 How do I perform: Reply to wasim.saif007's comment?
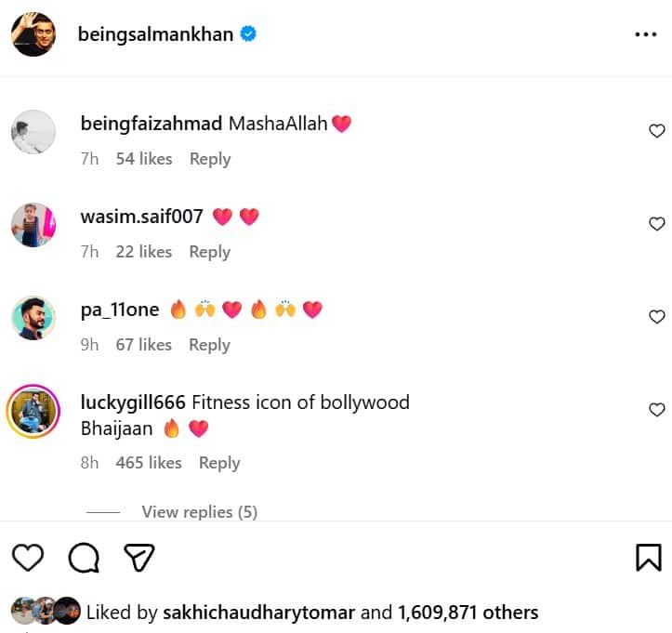(209, 252)
